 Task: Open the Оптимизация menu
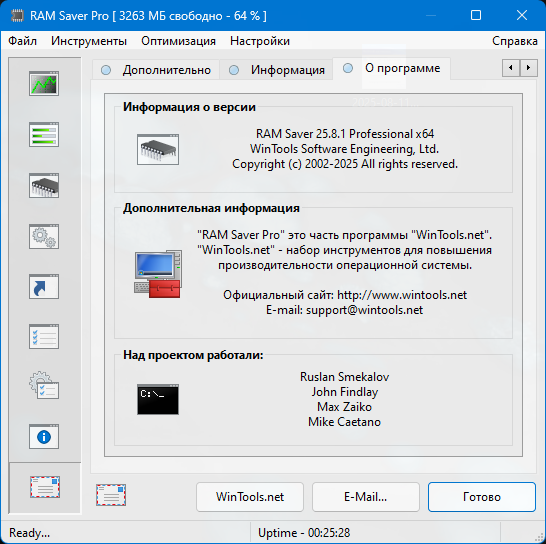tap(178, 41)
